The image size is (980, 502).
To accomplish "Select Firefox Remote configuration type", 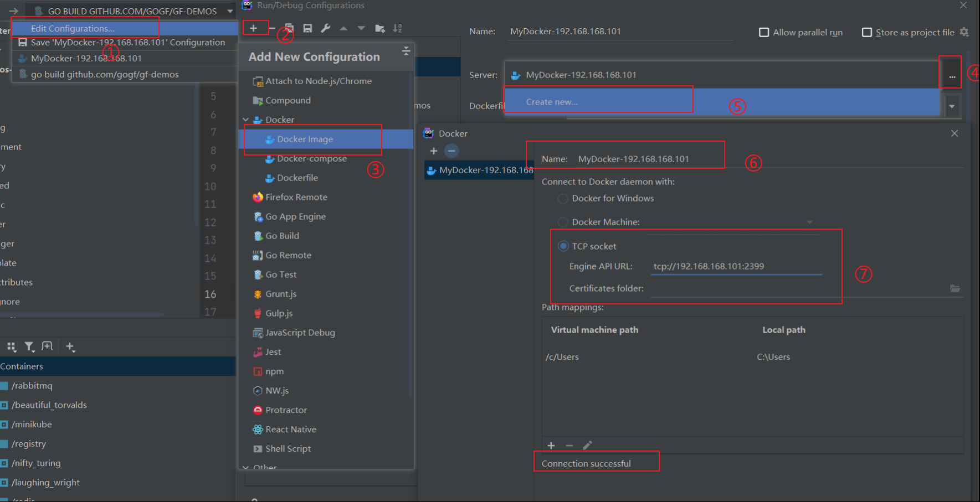I will point(326,197).
